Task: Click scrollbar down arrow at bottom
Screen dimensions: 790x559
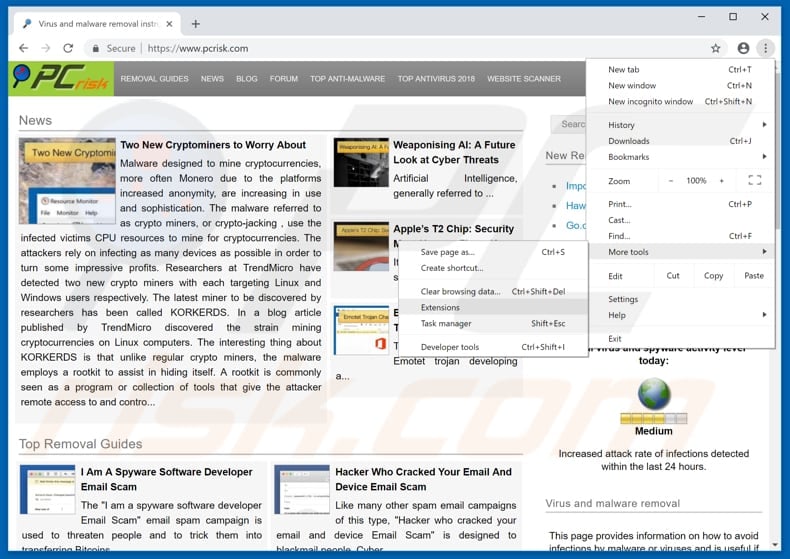Action: pos(776,545)
